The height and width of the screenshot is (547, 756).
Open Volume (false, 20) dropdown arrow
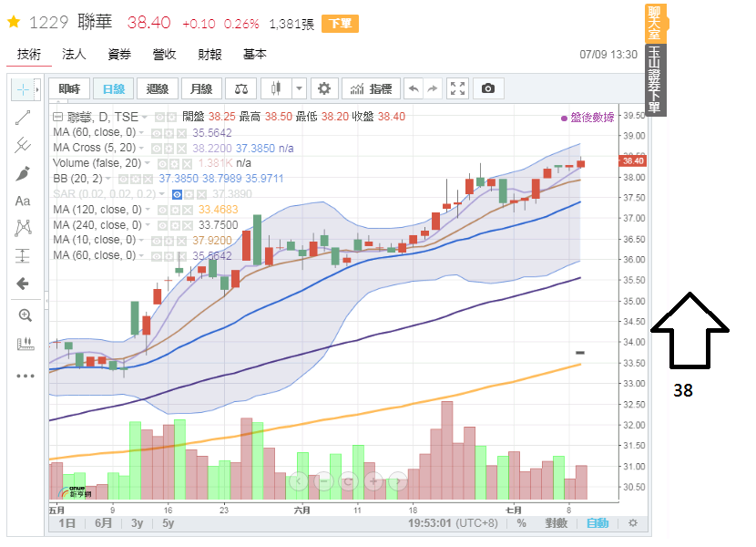point(147,163)
